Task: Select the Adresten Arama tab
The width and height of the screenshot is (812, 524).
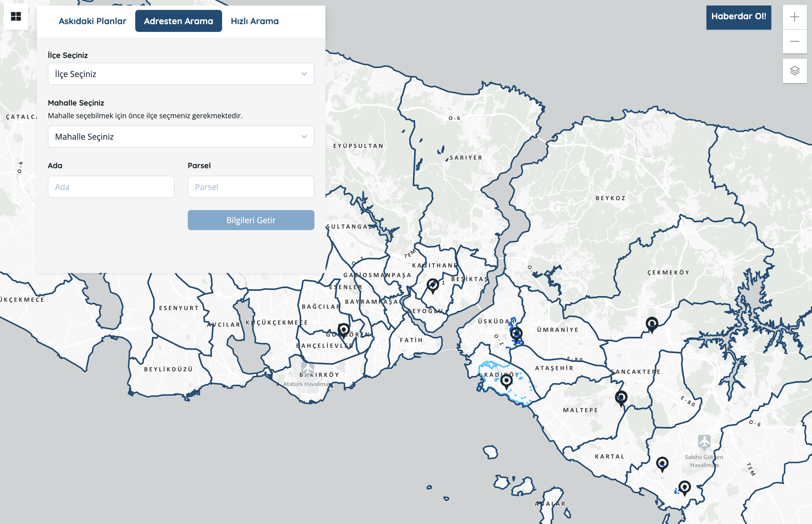Action: [x=178, y=21]
